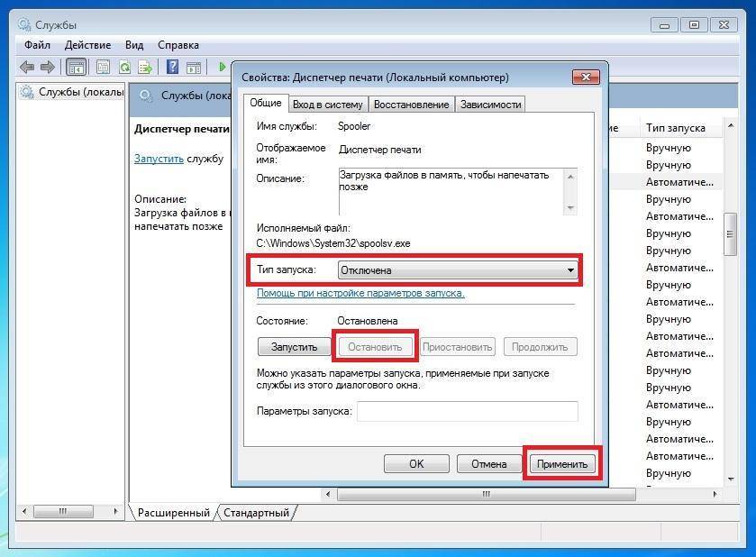Viewport: 756px width, 557px height.
Task: Click the green Refresh toolbar icon
Action: click(x=124, y=67)
